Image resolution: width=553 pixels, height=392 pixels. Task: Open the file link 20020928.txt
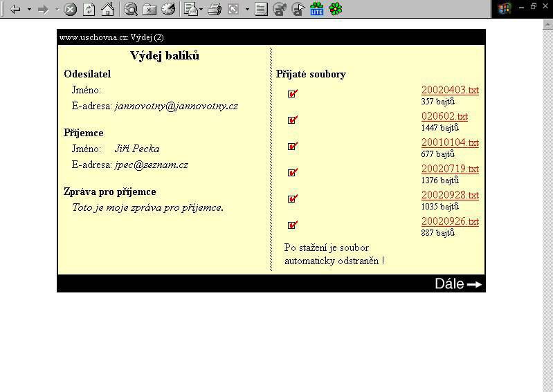click(x=450, y=195)
